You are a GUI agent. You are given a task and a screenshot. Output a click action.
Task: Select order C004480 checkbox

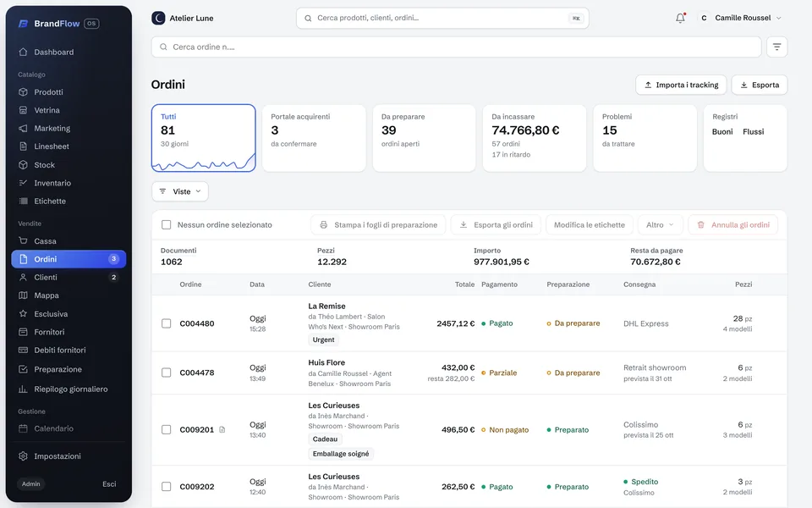tap(167, 323)
